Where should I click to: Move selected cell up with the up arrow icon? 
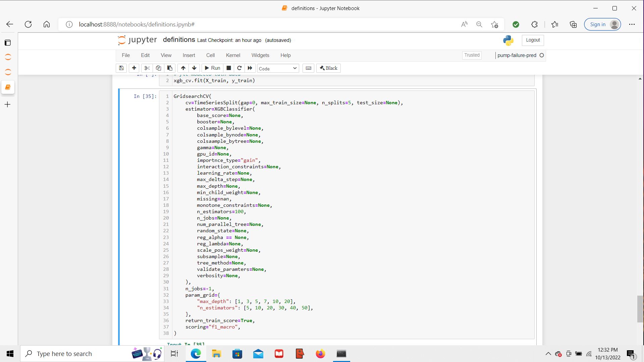(x=183, y=68)
